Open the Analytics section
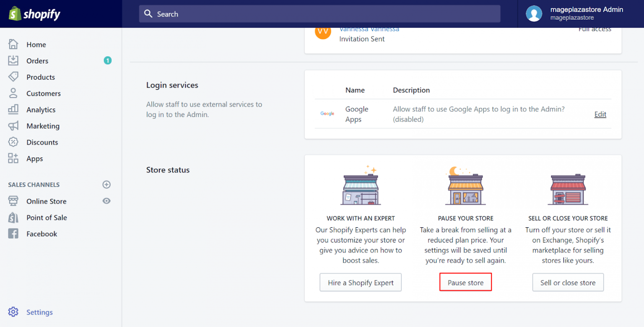The image size is (644, 327). coord(41,109)
